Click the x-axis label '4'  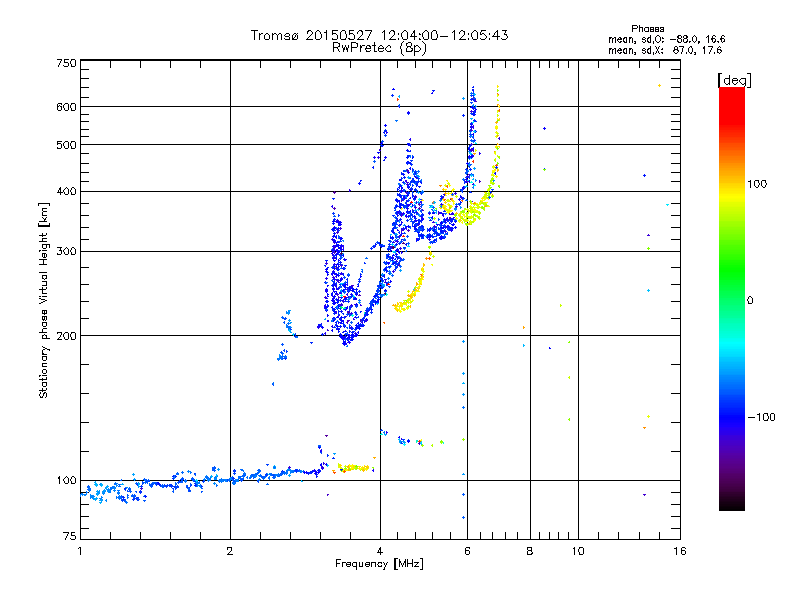(x=380, y=551)
